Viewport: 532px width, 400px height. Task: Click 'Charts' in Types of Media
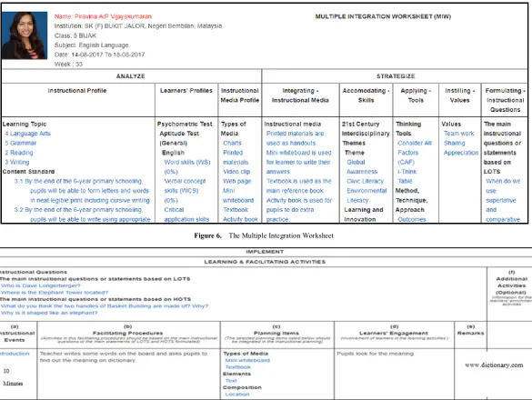(x=232, y=143)
